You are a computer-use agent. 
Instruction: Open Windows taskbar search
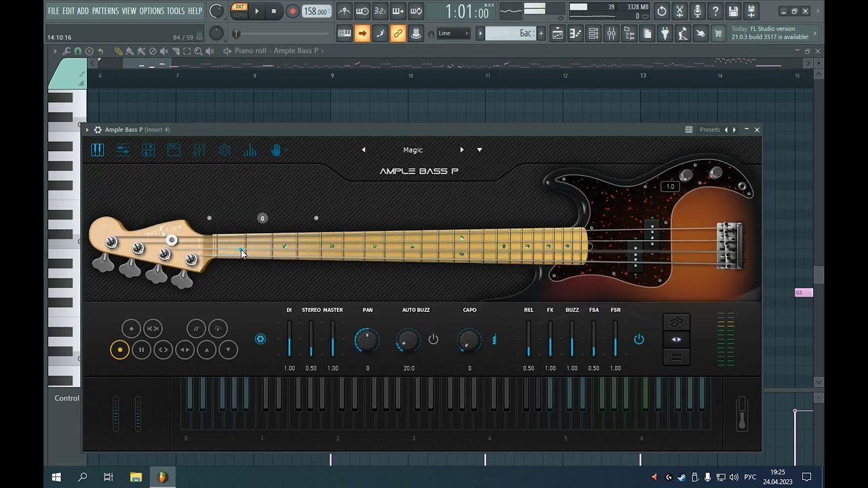click(83, 477)
